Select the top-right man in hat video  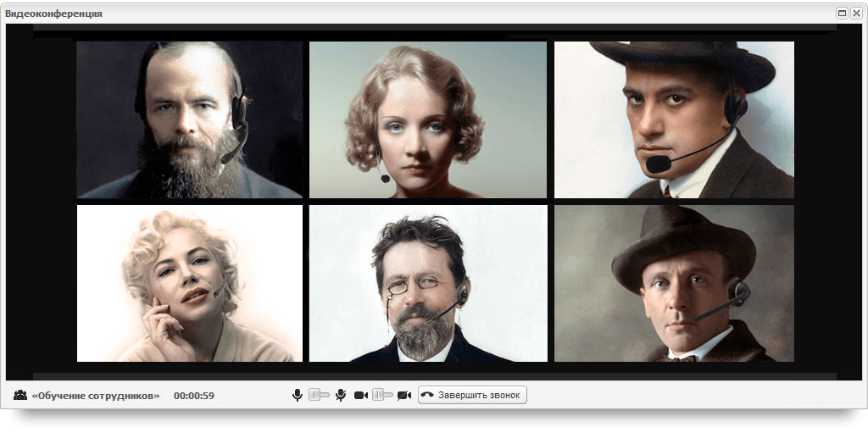coord(674,119)
